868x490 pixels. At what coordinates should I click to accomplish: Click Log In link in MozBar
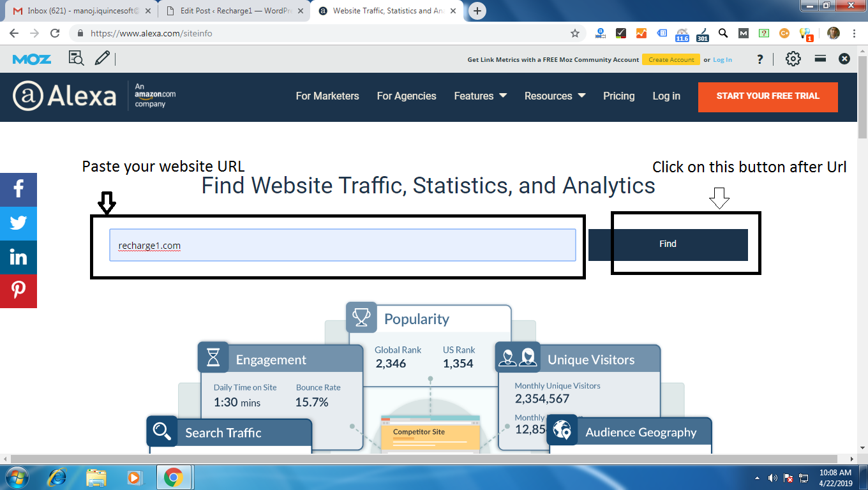tap(722, 59)
